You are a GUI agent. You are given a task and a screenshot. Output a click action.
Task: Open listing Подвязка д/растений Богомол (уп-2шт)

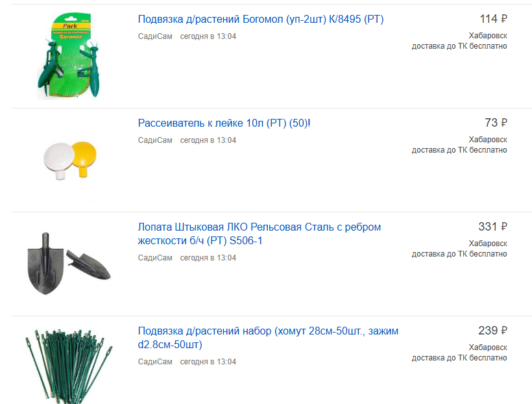tap(261, 19)
